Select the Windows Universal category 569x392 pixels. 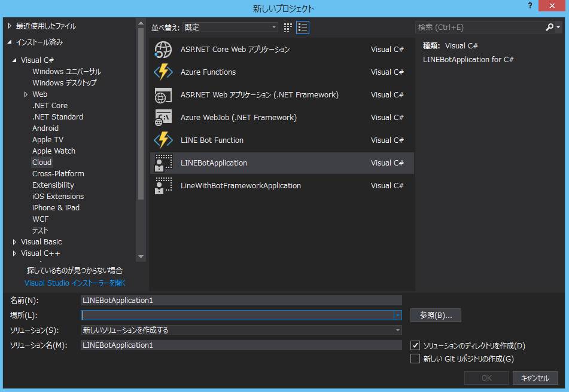tap(66, 71)
